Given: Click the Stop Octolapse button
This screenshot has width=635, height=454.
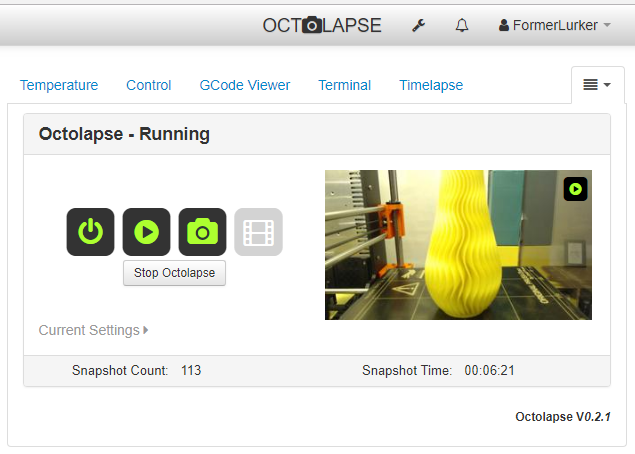Looking at the screenshot, I should (175, 273).
